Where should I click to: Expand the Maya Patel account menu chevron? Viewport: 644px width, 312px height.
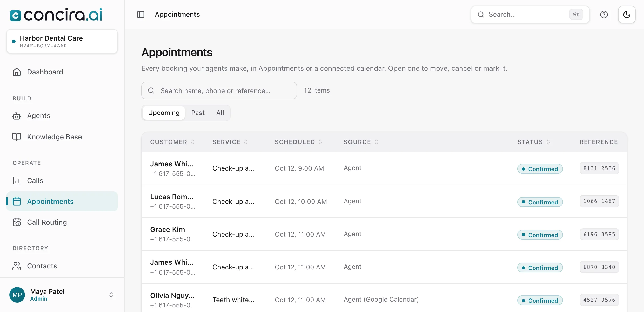pos(111,295)
